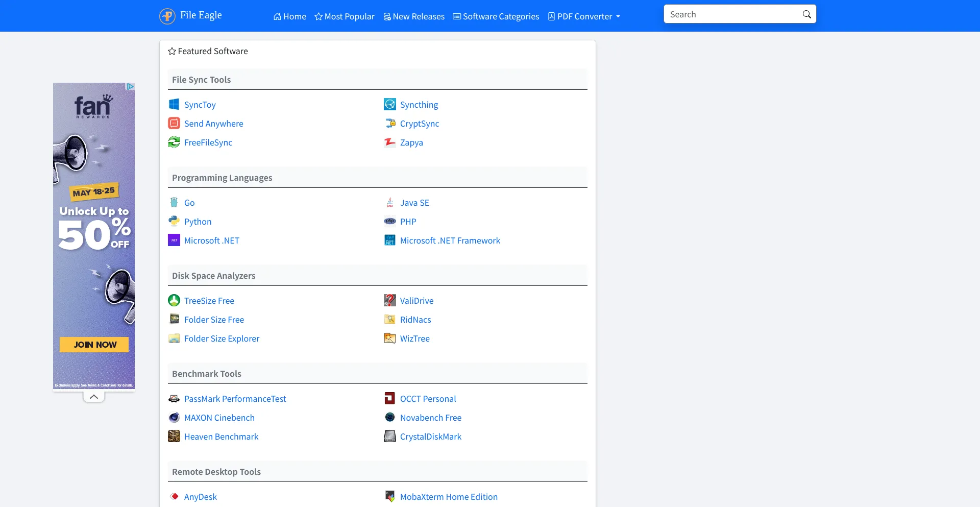Click the OCCT Personal icon

[390, 398]
